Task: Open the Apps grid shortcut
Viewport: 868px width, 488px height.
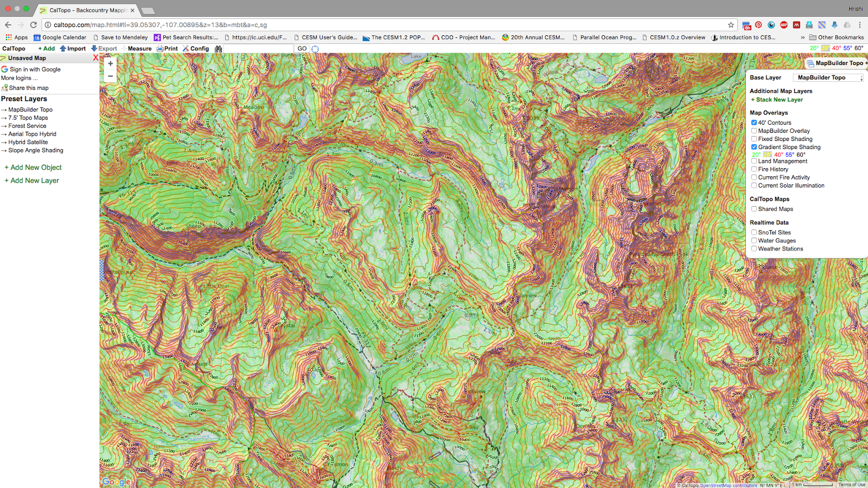Action: click(17, 37)
